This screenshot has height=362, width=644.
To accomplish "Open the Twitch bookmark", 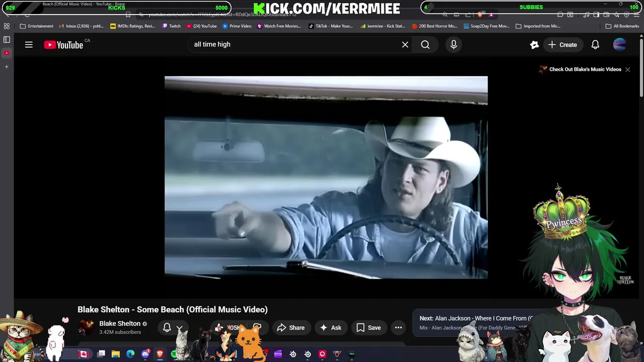I will click(x=171, y=26).
